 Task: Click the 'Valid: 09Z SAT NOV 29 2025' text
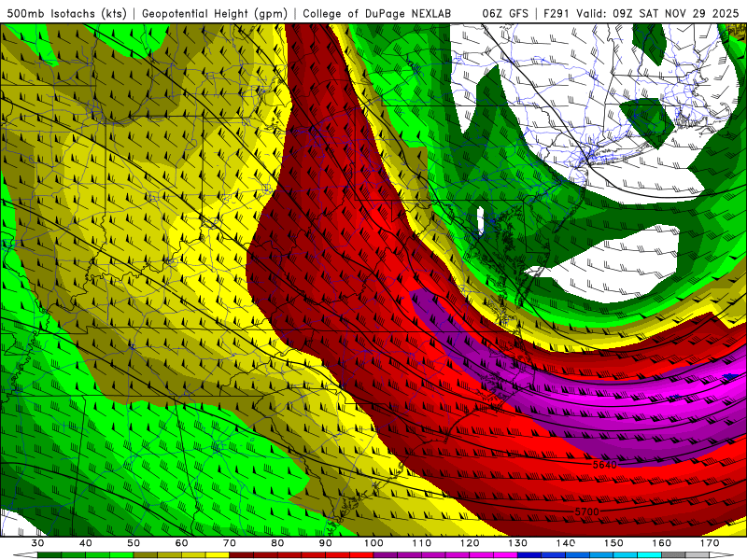point(658,14)
